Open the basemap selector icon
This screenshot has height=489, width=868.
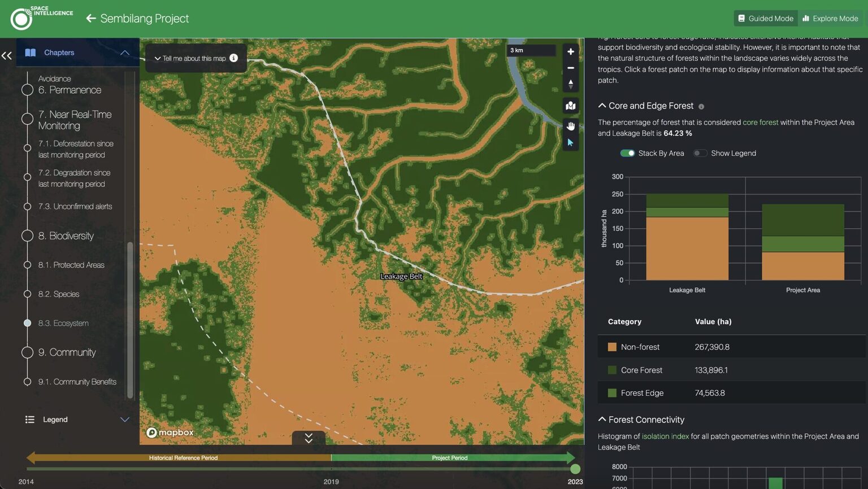tap(571, 106)
